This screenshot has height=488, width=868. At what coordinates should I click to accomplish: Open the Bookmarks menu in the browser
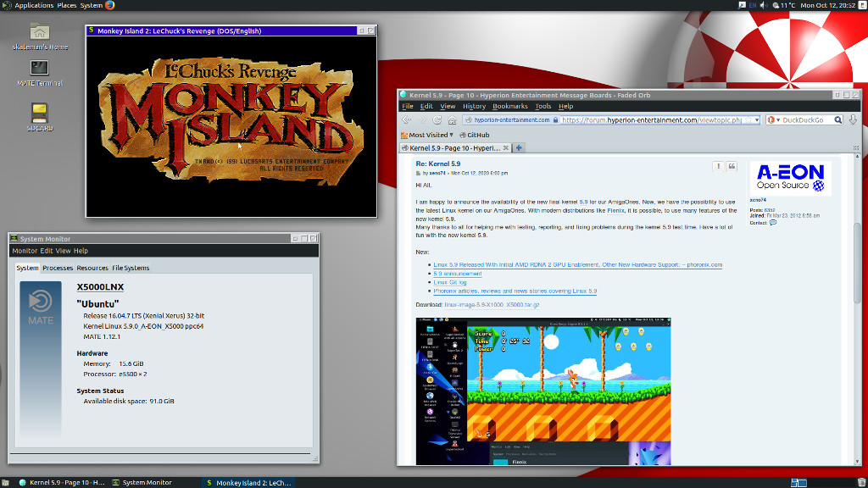pos(509,106)
